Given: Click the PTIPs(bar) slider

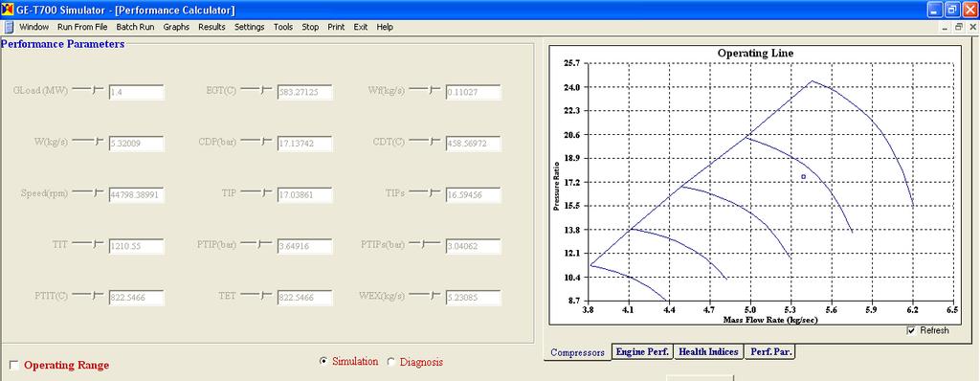Looking at the screenshot, I should 426,244.
